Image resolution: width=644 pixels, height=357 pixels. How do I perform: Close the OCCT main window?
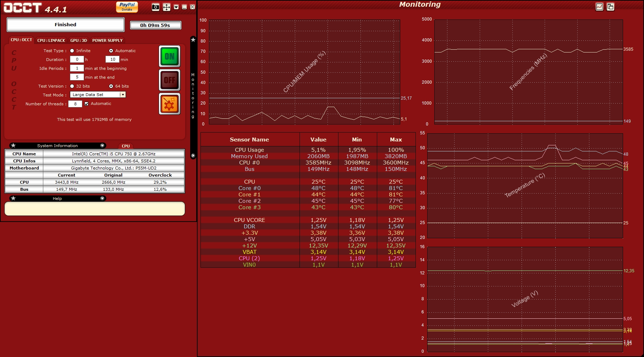(x=192, y=7)
